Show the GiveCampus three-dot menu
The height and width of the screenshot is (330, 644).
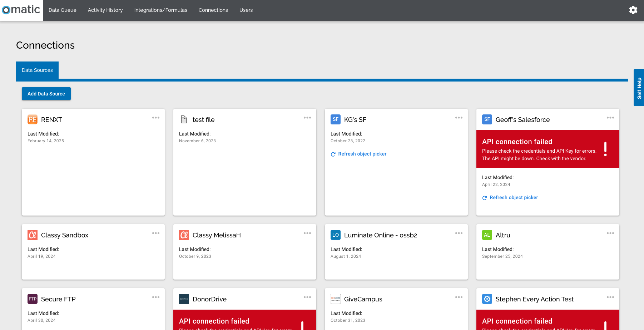(x=459, y=297)
